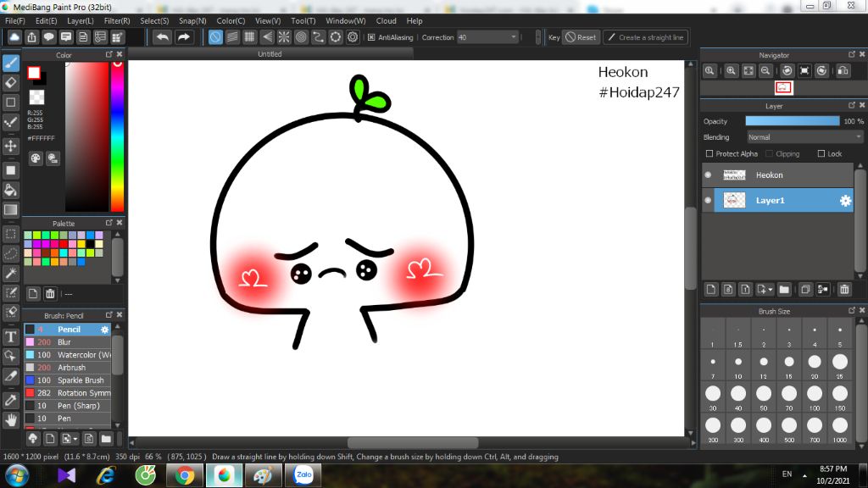Zoom out from the Navigator panel
The height and width of the screenshot is (488, 868).
click(x=765, y=71)
